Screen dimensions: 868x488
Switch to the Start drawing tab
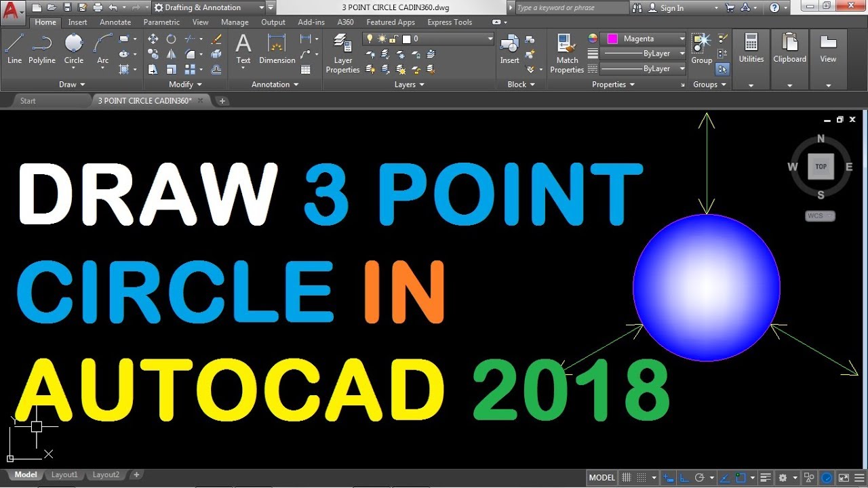[x=28, y=101]
